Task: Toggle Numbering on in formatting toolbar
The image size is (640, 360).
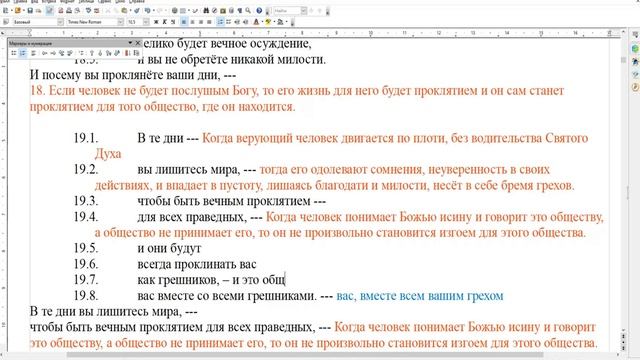Action: pos(220,22)
